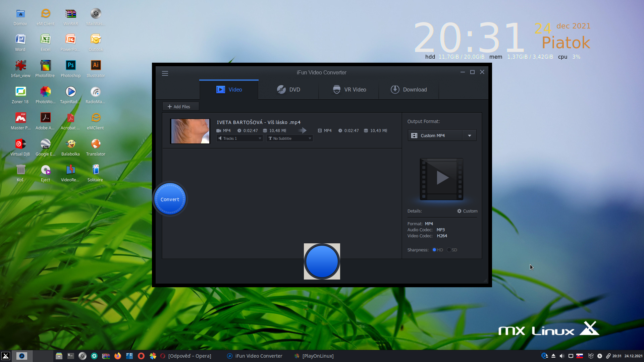This screenshot has height=362, width=644.
Task: Open the Download tab
Action: (409, 90)
